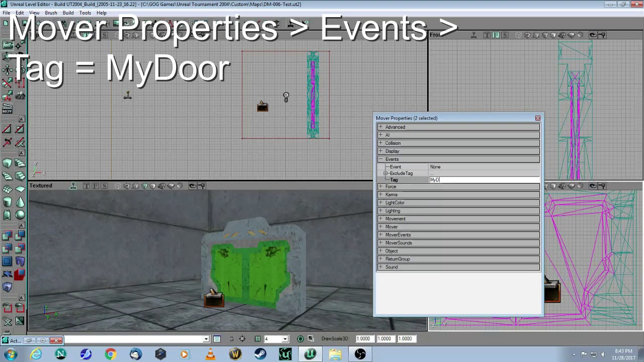Close the Mover Properties window

pyautogui.click(x=538, y=118)
